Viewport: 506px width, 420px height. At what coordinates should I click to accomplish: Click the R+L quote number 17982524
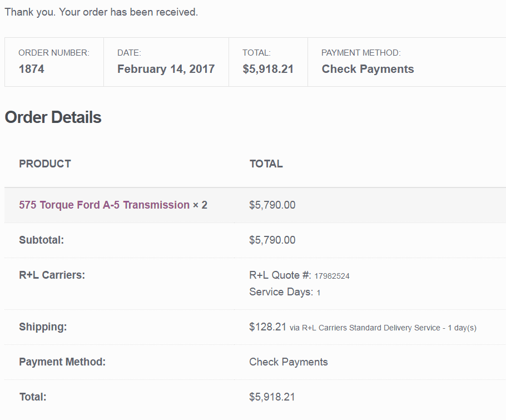332,276
